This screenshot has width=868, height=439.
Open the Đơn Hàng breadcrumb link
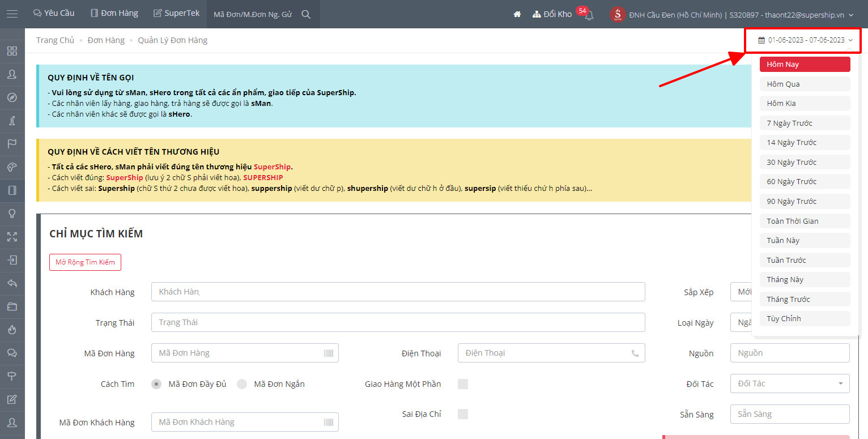(x=106, y=40)
